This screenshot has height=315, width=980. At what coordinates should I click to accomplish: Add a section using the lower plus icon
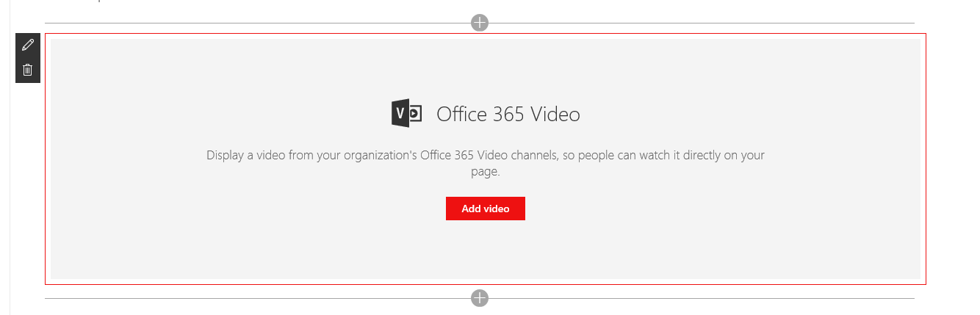480,298
